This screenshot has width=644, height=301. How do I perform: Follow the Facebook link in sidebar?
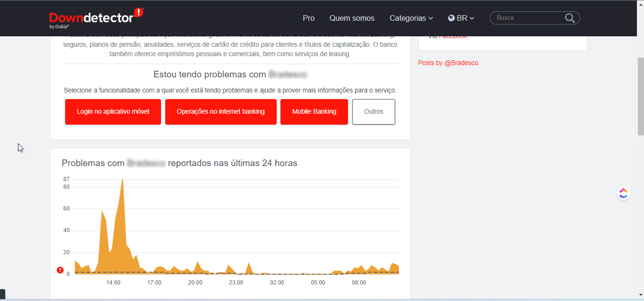tap(453, 37)
